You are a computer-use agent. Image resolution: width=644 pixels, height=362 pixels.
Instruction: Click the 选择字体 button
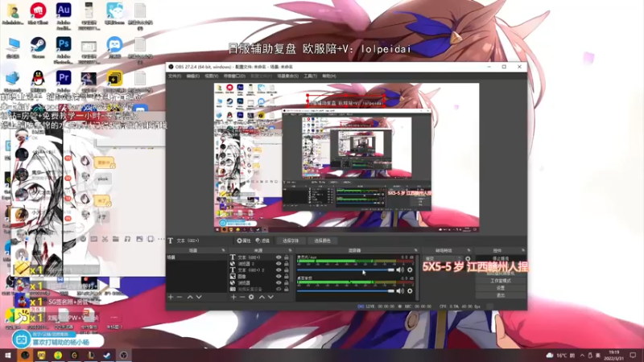pyautogui.click(x=291, y=241)
